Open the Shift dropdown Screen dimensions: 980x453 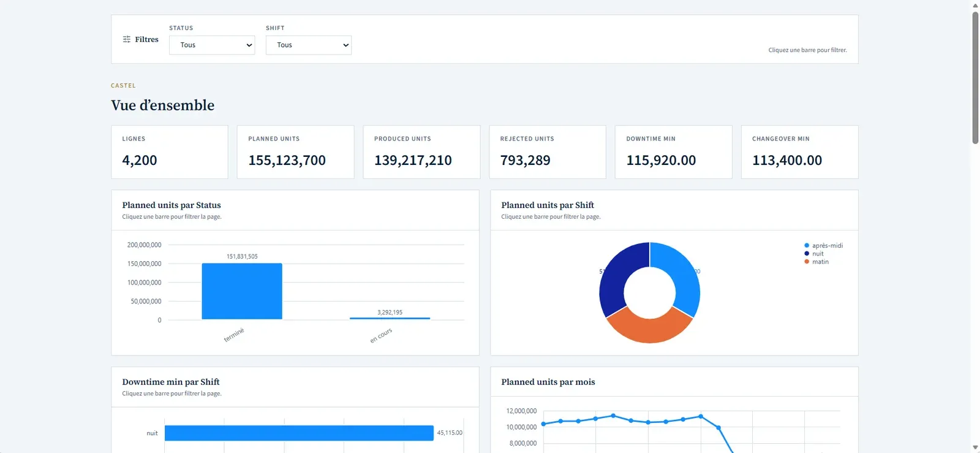pos(309,45)
